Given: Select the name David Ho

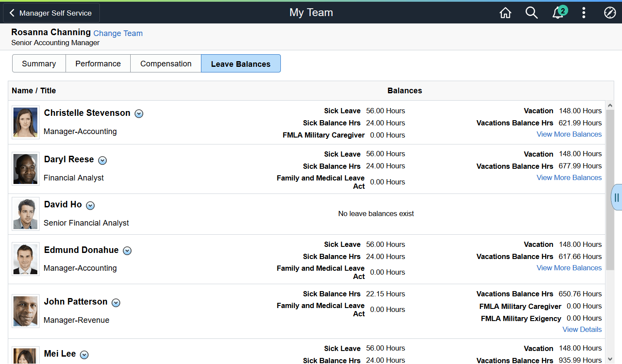Looking at the screenshot, I should [63, 204].
